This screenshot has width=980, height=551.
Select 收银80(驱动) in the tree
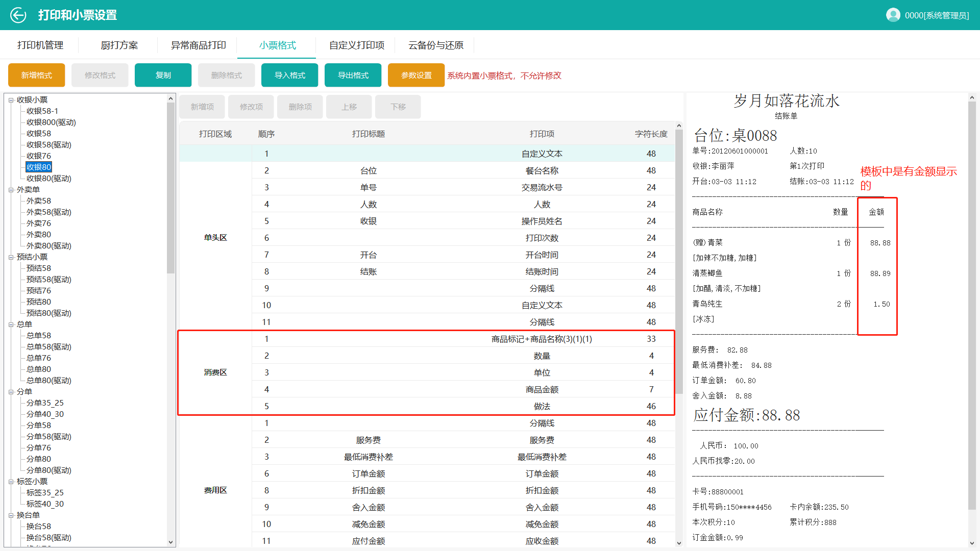[49, 179]
